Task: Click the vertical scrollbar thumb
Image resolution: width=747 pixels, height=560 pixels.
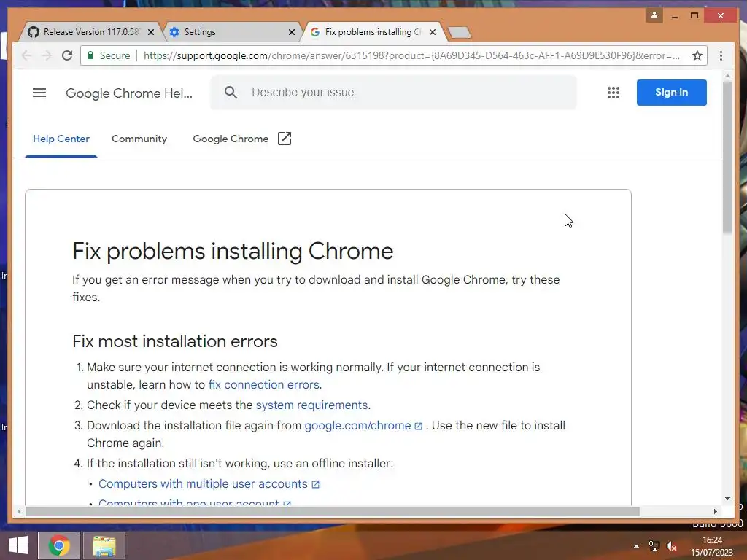Action: coord(727,157)
